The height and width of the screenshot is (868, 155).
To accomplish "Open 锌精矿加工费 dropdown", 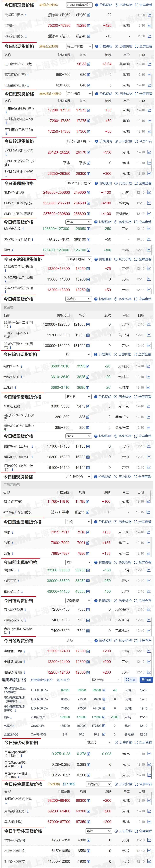I will tap(79, 141).
